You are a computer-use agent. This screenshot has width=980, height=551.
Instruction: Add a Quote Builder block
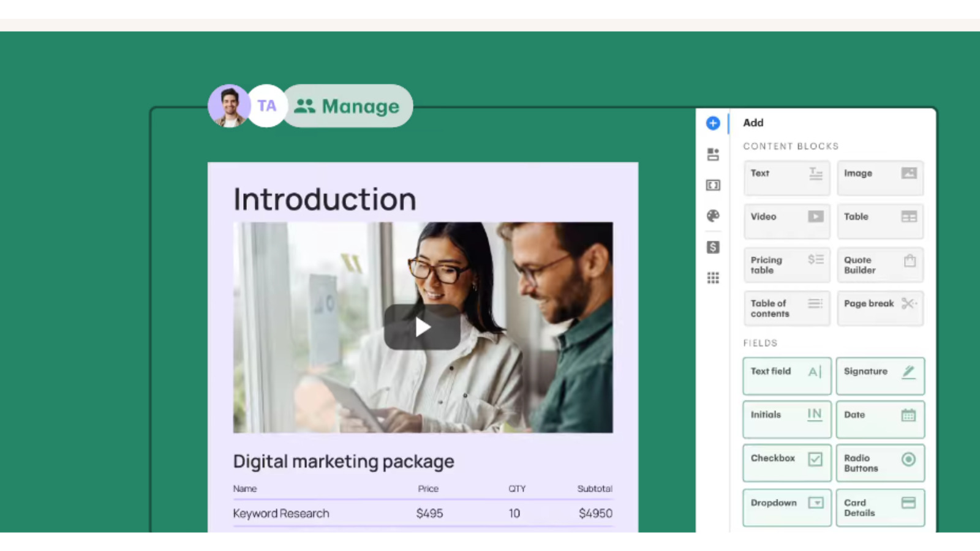click(880, 264)
